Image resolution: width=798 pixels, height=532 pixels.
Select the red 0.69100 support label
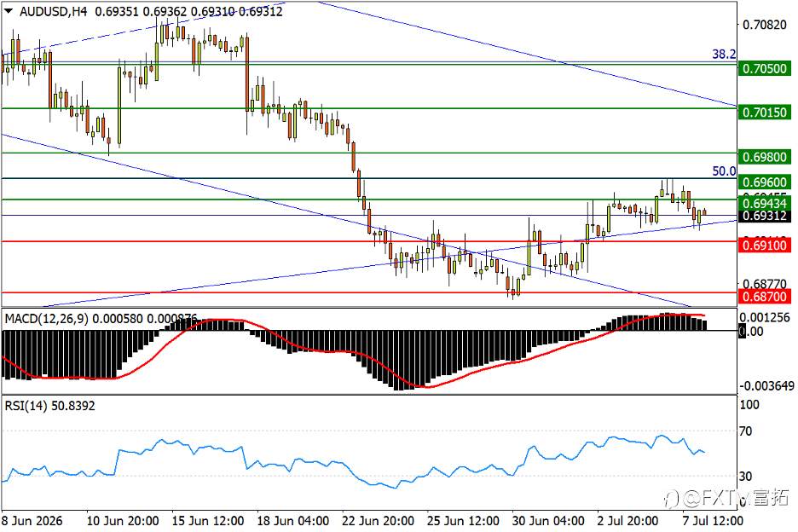[x=764, y=246]
